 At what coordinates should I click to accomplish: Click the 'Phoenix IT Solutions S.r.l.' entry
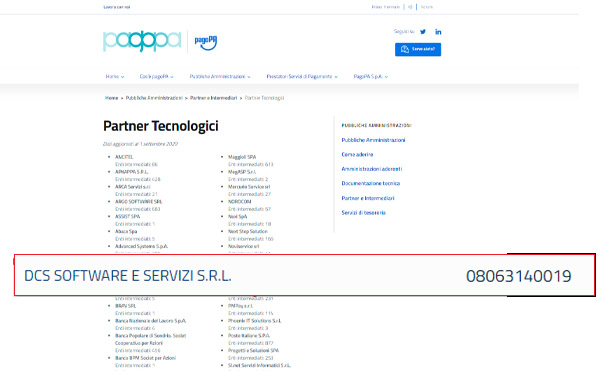255,321
